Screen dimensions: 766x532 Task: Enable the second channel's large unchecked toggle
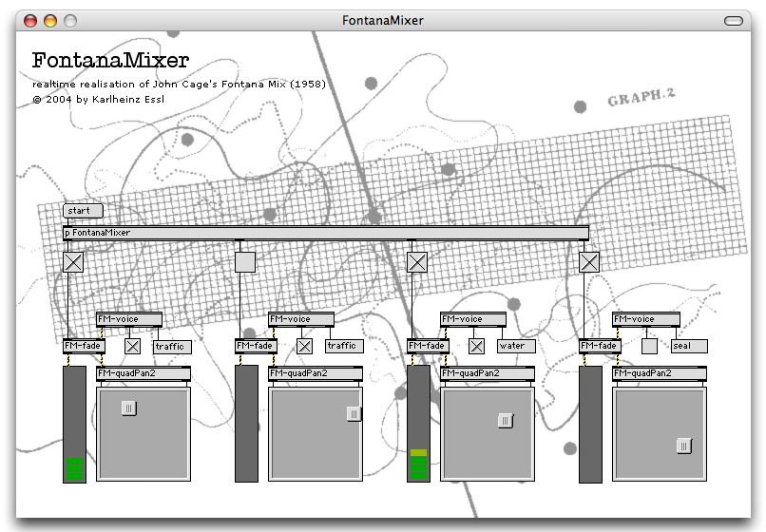[x=245, y=262]
